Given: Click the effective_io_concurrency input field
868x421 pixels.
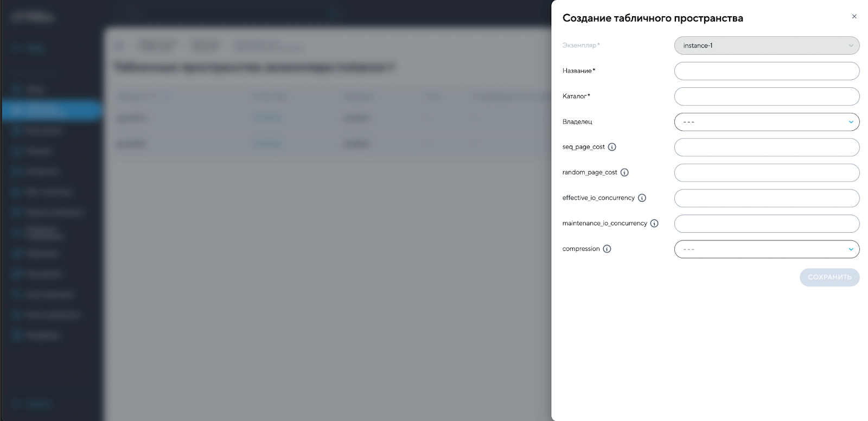Looking at the screenshot, I should (766, 199).
